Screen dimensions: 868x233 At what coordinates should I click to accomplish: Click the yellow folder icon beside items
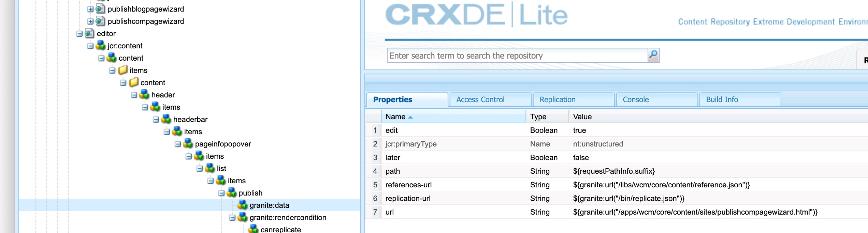point(122,70)
